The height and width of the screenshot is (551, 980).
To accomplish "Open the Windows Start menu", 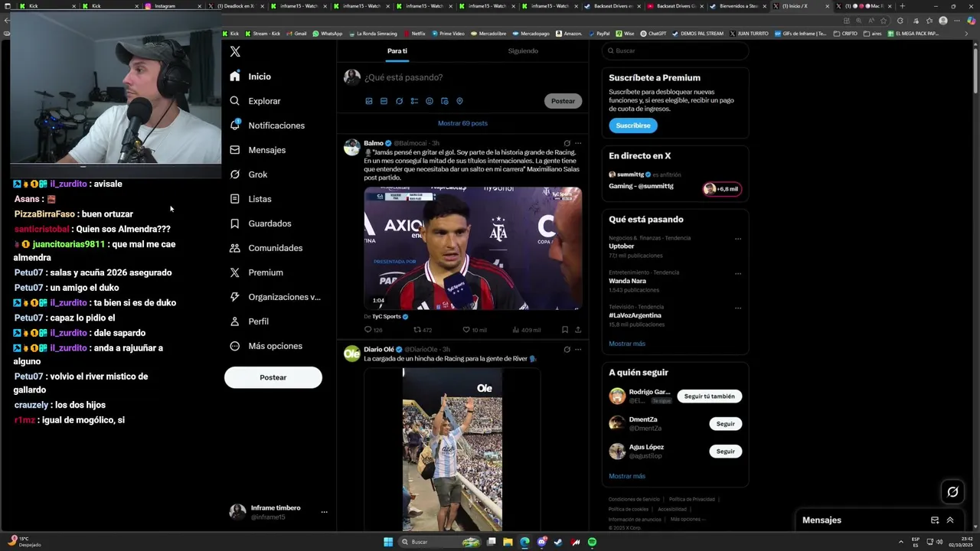I will pyautogui.click(x=388, y=542).
